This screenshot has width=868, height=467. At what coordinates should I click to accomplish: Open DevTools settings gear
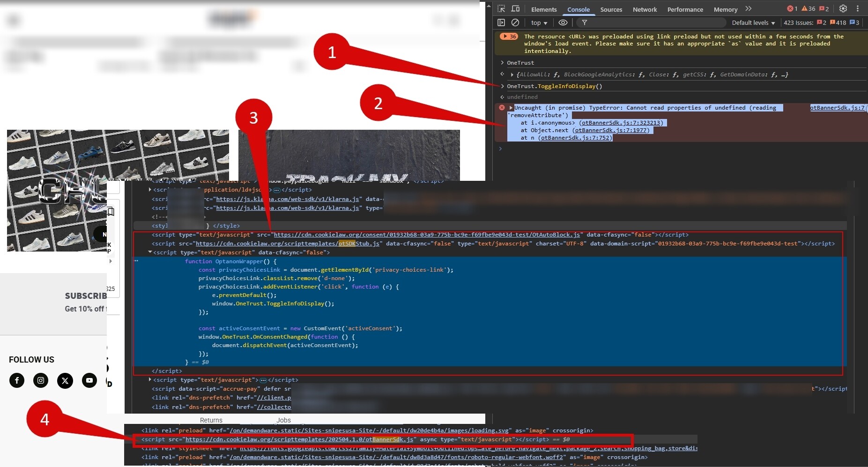tap(843, 8)
